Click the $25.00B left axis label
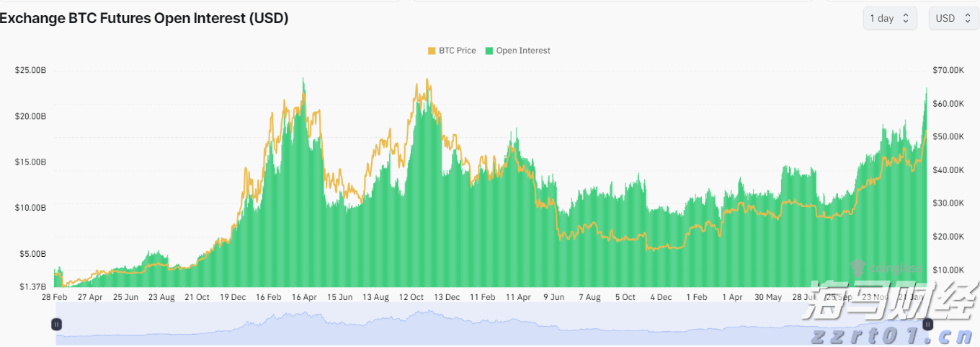The width and height of the screenshot is (980, 347). click(x=30, y=71)
